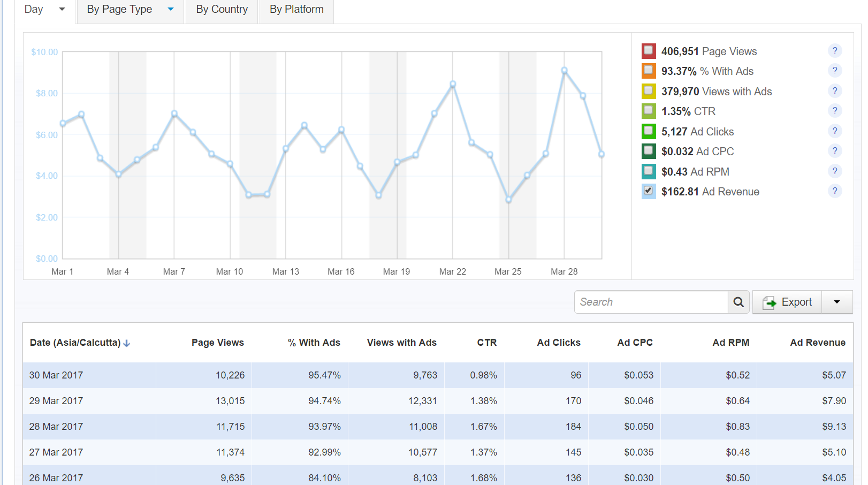Toggle Views with Ads chart checkbox

pos(649,91)
